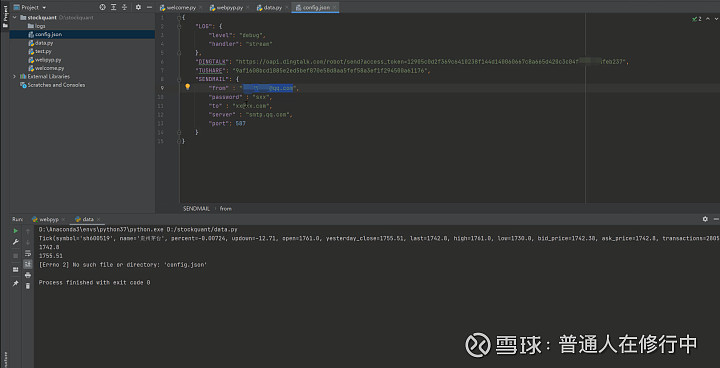Click console output value 1755.51
This screenshot has height=368, width=720.
click(x=51, y=256)
